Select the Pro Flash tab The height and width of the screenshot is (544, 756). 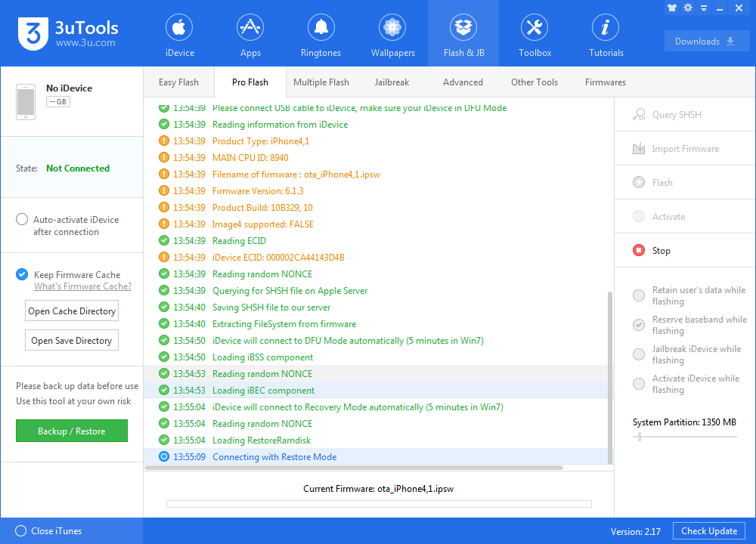[x=249, y=82]
